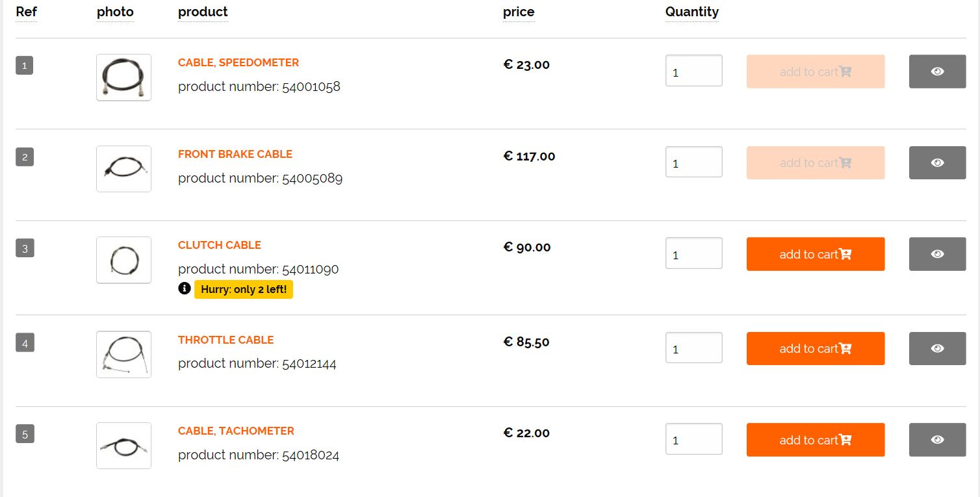This screenshot has width=980, height=497.
Task: Focus the quantity field for Throttle Cable
Action: pos(693,348)
